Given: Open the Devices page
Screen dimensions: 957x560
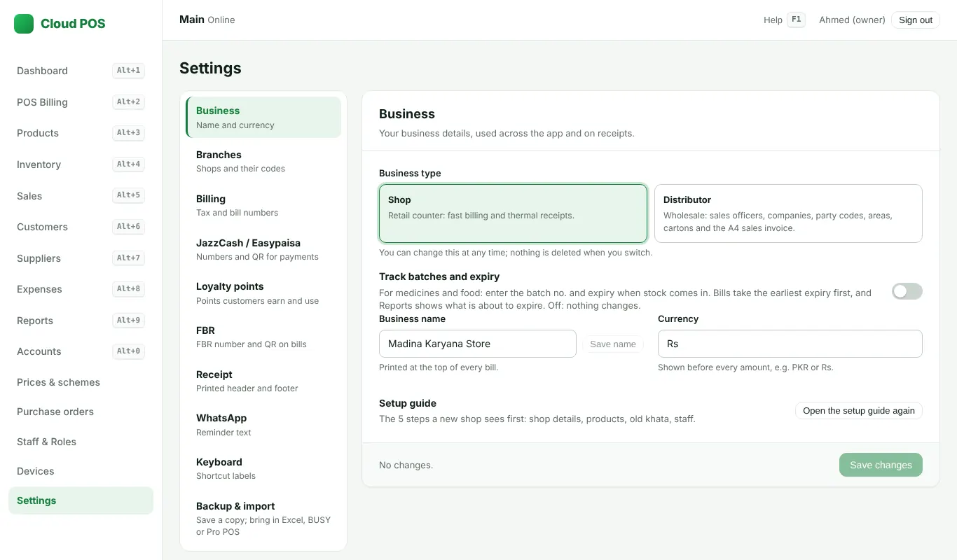Looking at the screenshot, I should click(81, 471).
